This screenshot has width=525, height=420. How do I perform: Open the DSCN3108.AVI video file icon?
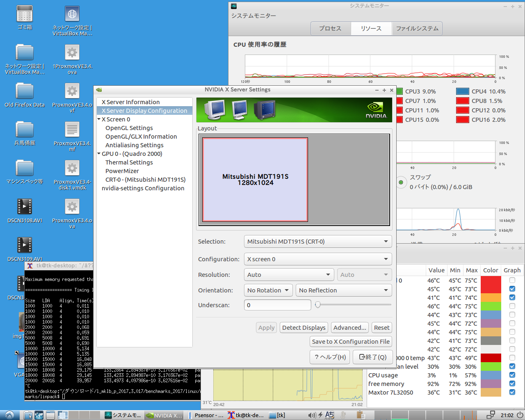coord(25,207)
